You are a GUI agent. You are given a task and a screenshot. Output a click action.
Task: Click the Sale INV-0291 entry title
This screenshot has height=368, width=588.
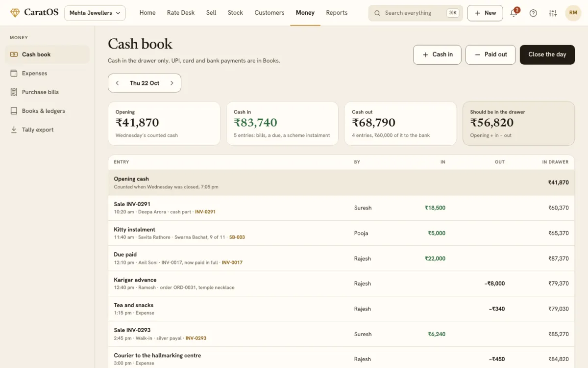tap(132, 204)
